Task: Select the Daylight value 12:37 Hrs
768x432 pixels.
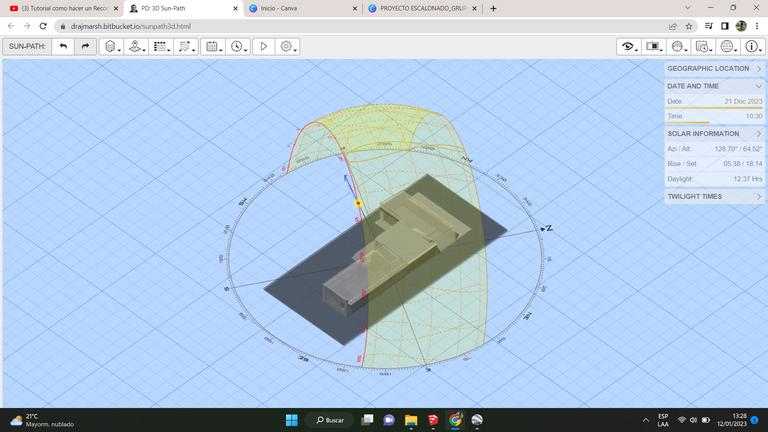Action: point(748,179)
